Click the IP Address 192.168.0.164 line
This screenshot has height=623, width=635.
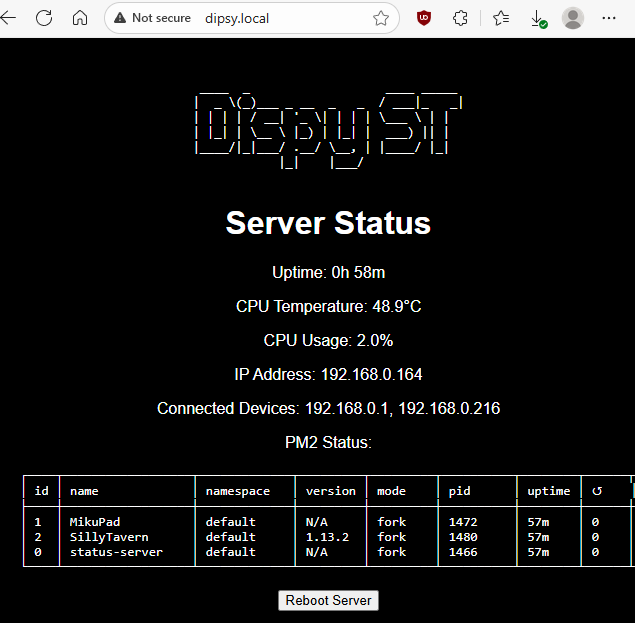[x=328, y=374]
